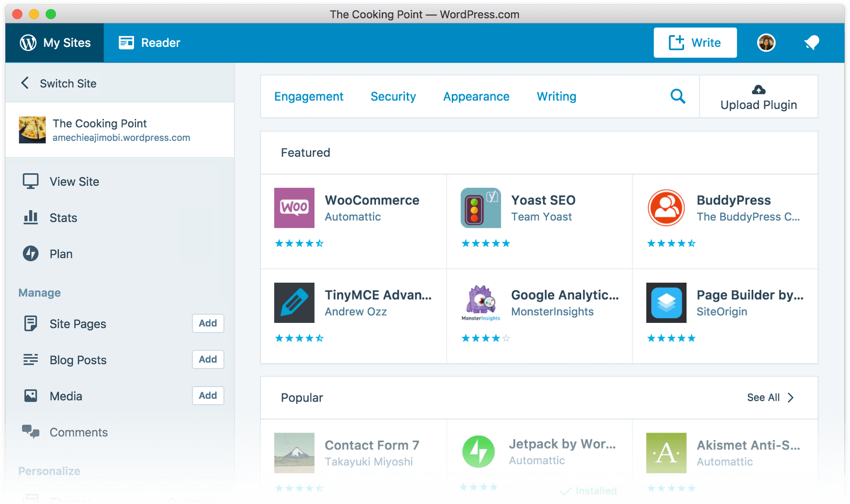Image resolution: width=850 pixels, height=504 pixels.
Task: Click the Jetpack lightning bolt icon
Action: coord(478,452)
